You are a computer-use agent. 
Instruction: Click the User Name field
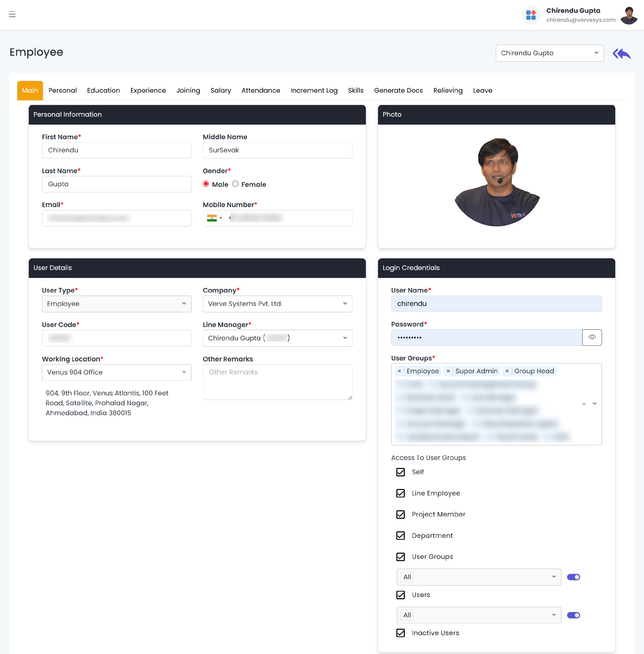(496, 303)
